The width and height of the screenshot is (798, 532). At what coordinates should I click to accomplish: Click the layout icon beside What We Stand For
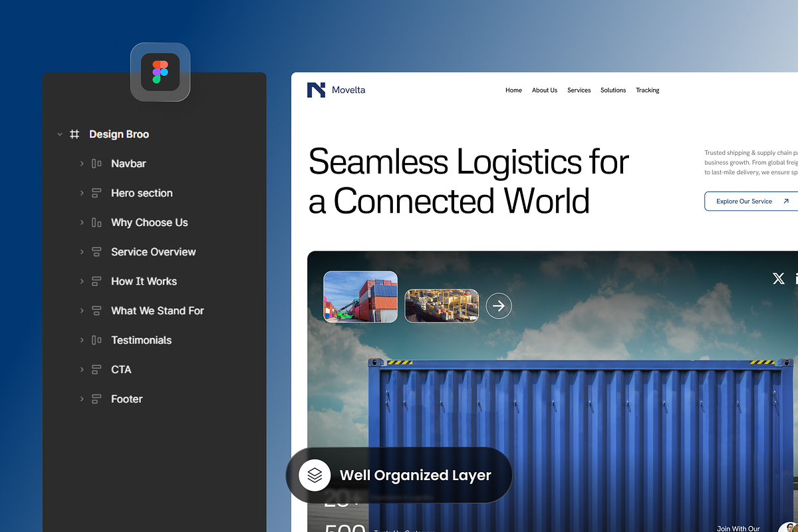pos(96,311)
